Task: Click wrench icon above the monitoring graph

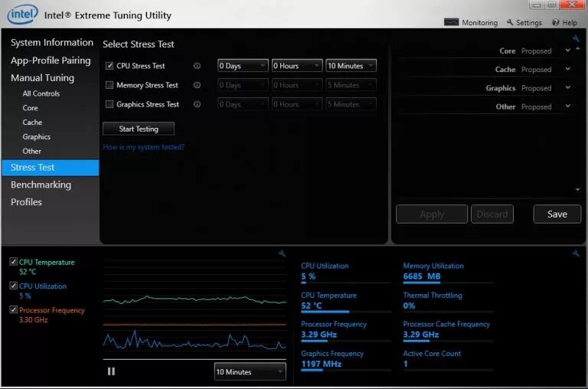Action: [282, 253]
